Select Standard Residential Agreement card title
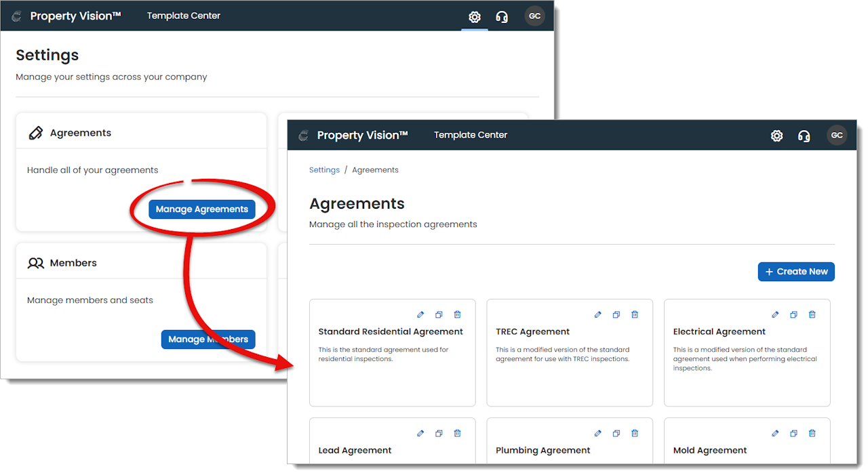 click(391, 332)
